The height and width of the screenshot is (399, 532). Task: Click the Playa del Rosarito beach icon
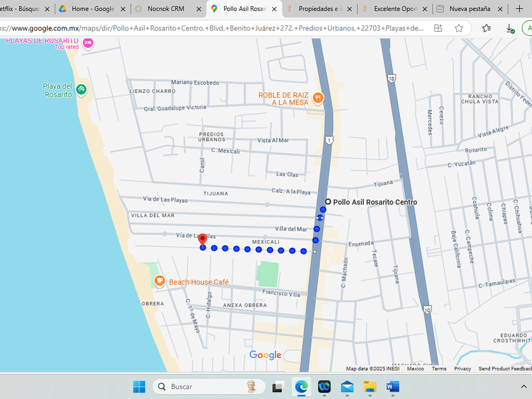pyautogui.click(x=81, y=90)
